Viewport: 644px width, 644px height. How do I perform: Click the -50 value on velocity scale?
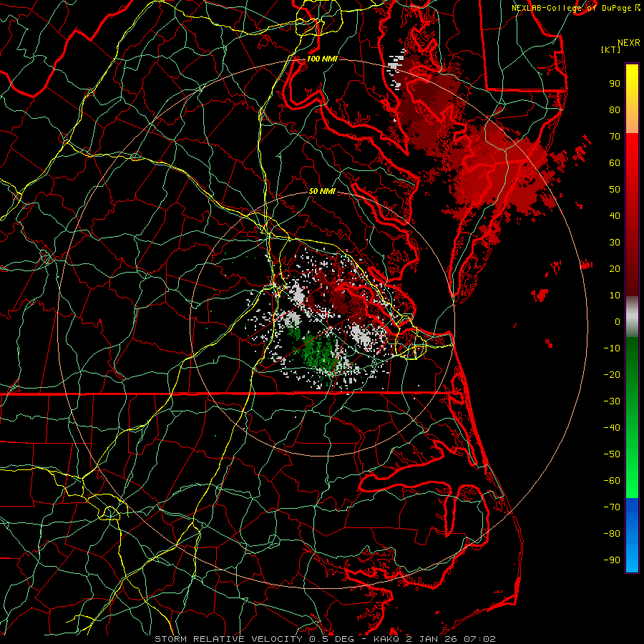click(612, 454)
